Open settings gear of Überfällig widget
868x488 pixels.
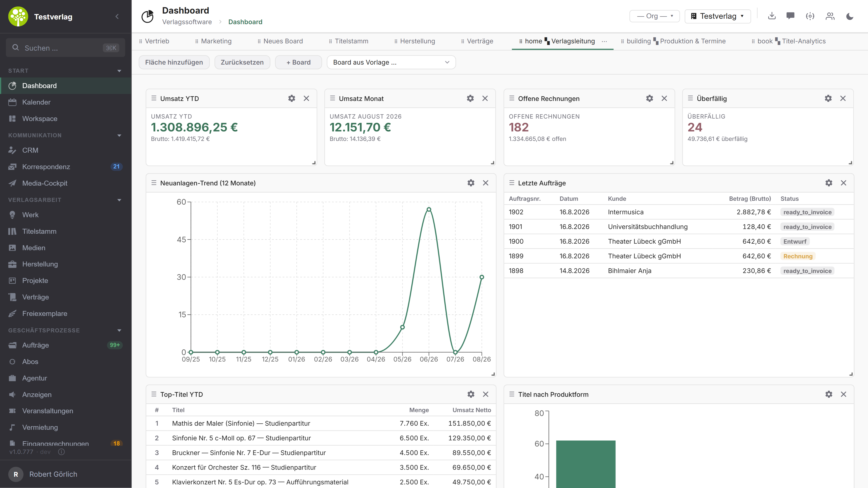(x=828, y=98)
